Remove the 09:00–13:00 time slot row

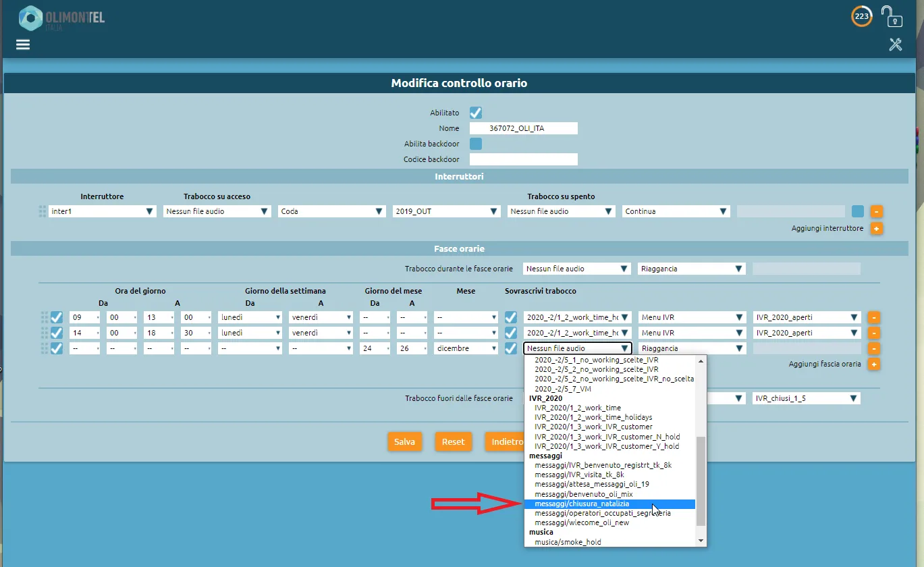873,317
